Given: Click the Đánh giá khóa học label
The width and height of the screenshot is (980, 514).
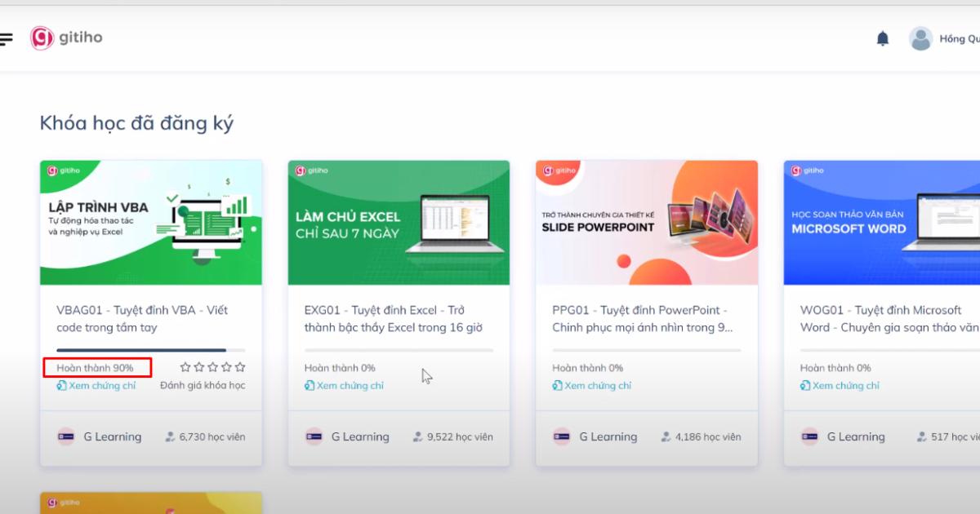Looking at the screenshot, I should pos(202,385).
